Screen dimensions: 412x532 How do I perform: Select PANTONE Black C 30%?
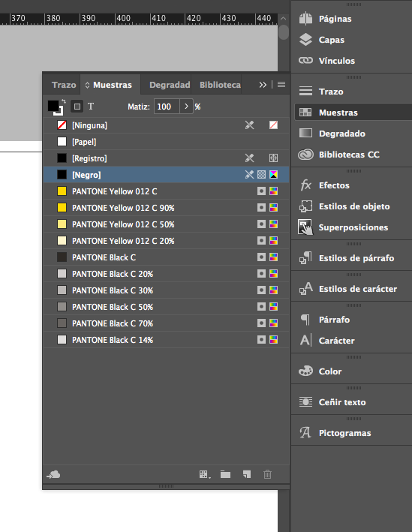click(167, 290)
